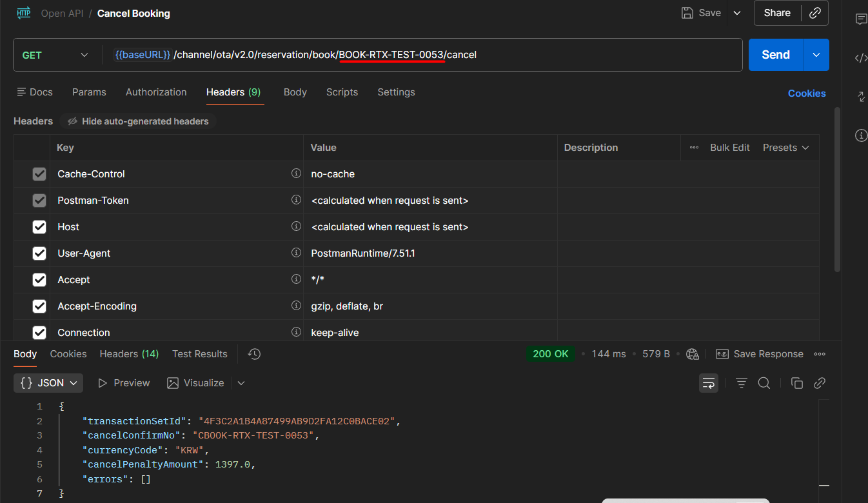
Task: Open the Presets dropdown
Action: coord(785,148)
